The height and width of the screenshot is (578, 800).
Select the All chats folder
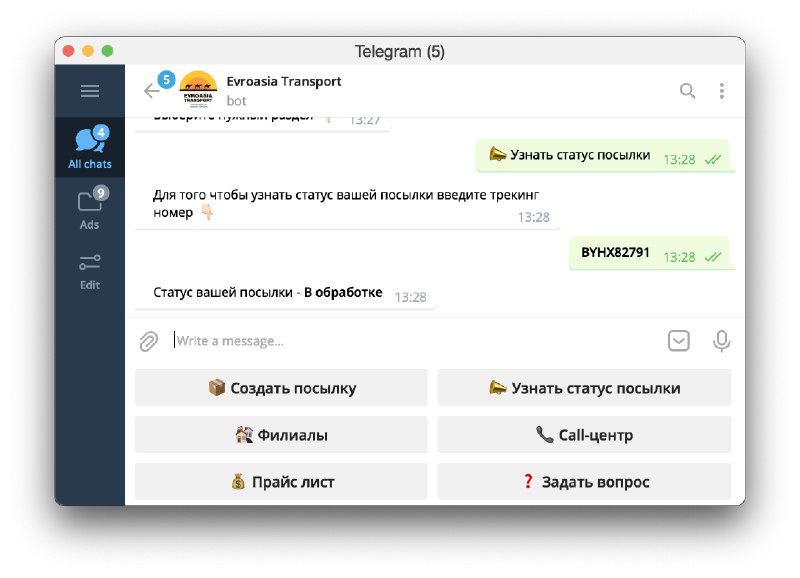(x=90, y=147)
